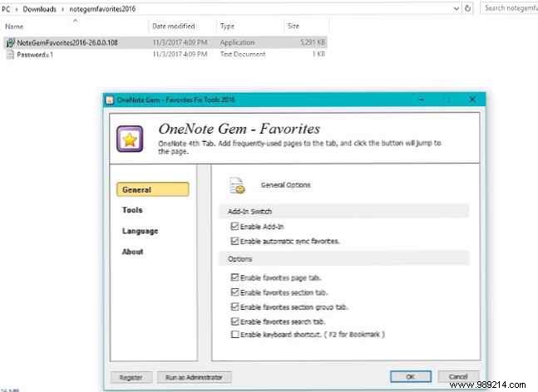538x392 pixels.
Task: Close the OneNote Gem Favorites dialog
Action: point(472,100)
